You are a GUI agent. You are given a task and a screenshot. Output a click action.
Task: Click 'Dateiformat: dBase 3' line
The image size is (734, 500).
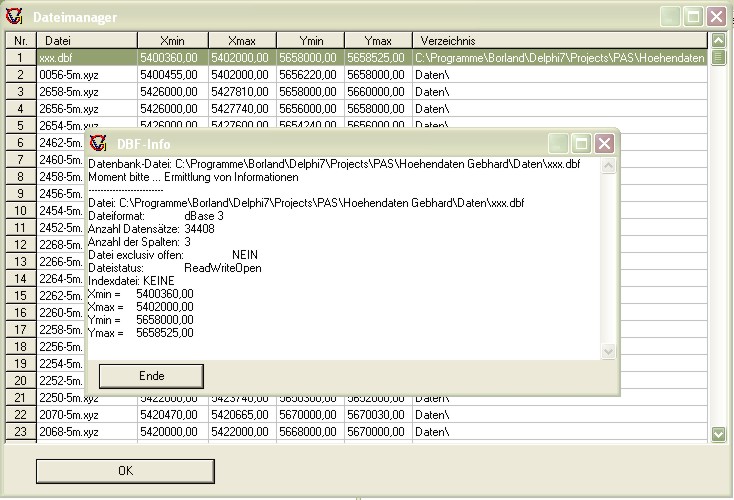156,216
